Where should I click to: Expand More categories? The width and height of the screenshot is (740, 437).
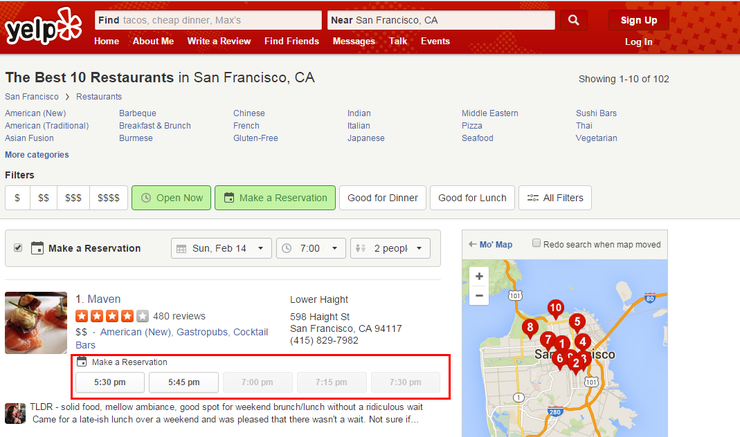37,155
